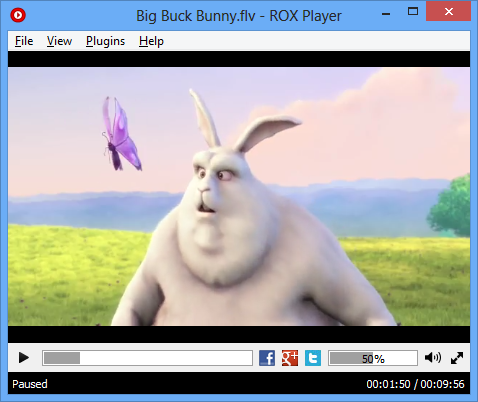Click the 00:01:50 / 00:09:56 time display
Image resolution: width=478 pixels, height=402 pixels.
click(x=415, y=384)
